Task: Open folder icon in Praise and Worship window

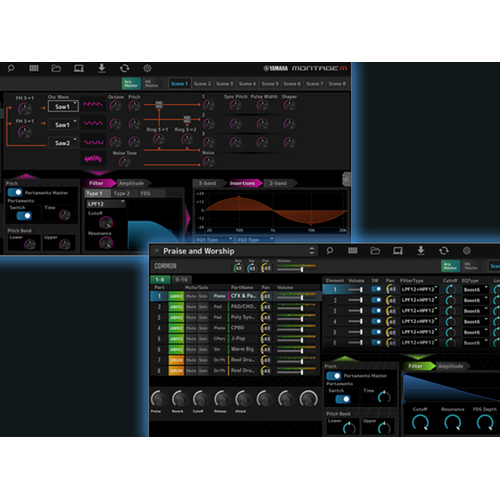Action: tap(375, 251)
